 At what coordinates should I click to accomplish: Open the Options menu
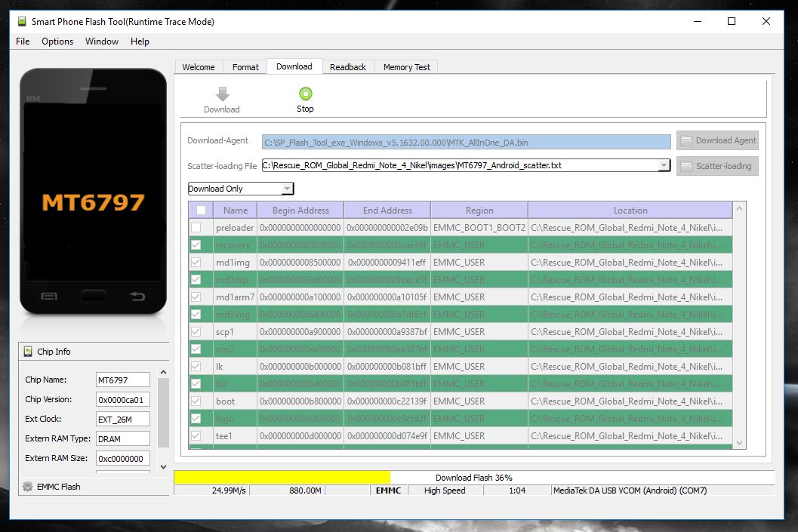57,42
